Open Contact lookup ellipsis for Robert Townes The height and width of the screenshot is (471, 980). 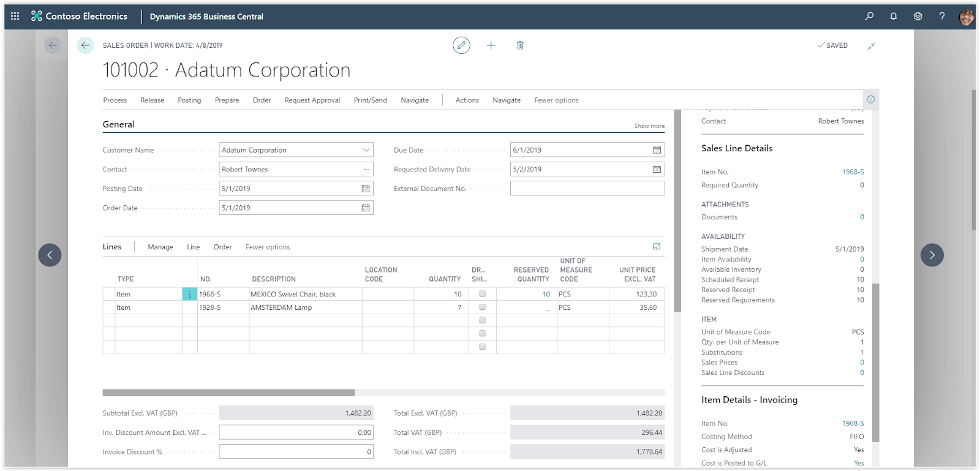(366, 170)
